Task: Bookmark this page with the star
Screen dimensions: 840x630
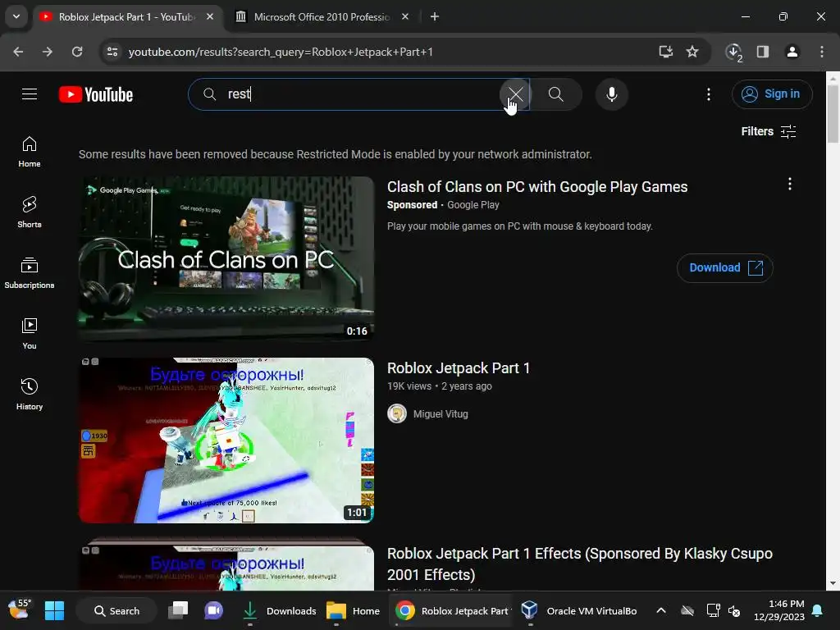Action: pos(692,52)
